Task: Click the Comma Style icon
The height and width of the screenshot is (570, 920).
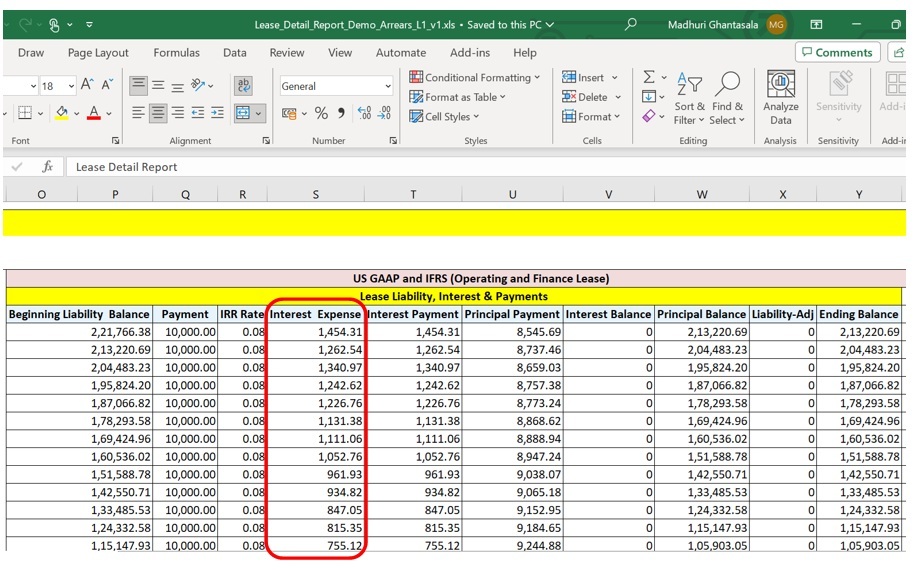Action: pyautogui.click(x=341, y=114)
